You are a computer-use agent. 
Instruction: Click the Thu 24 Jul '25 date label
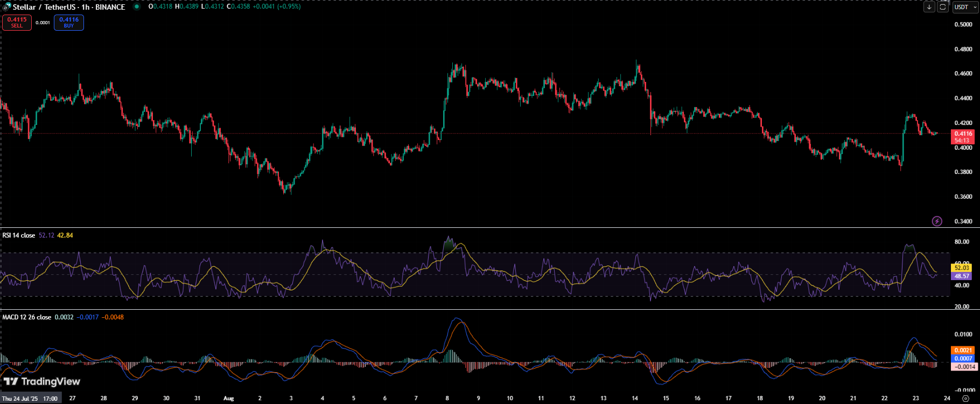pos(31,399)
